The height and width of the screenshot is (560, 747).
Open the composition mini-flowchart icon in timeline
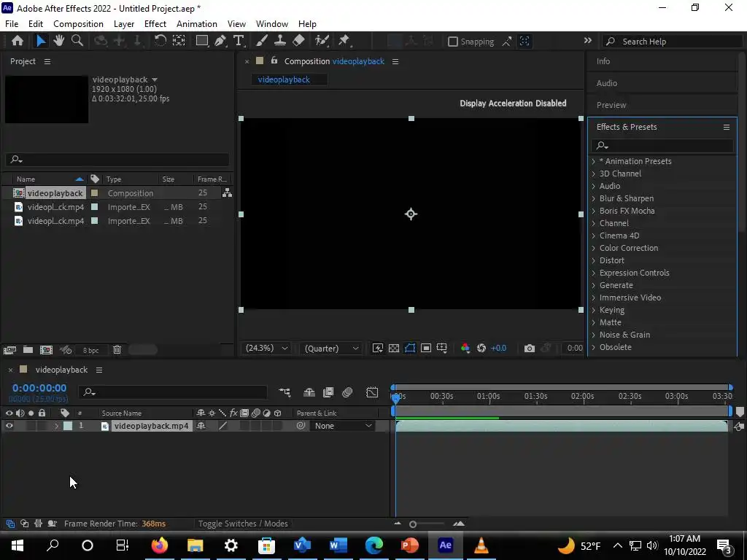click(x=285, y=392)
